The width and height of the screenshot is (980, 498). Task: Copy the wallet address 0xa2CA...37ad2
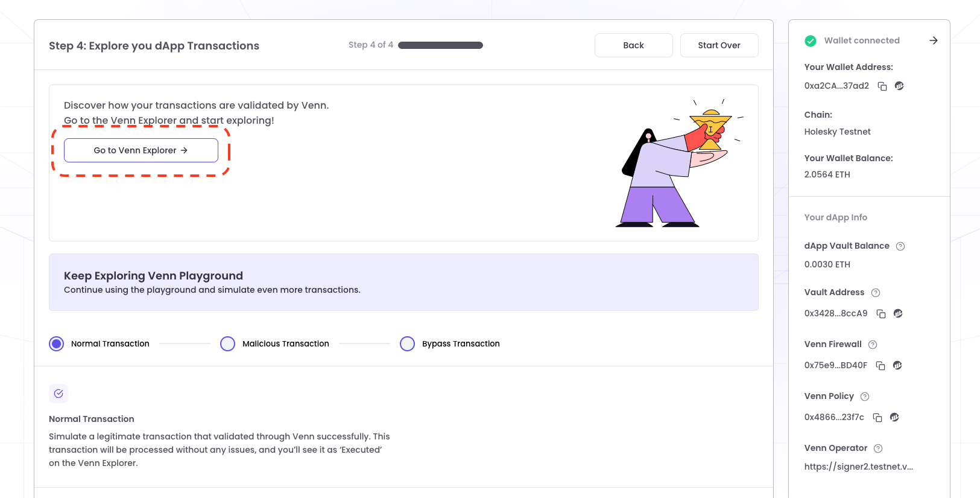point(882,86)
